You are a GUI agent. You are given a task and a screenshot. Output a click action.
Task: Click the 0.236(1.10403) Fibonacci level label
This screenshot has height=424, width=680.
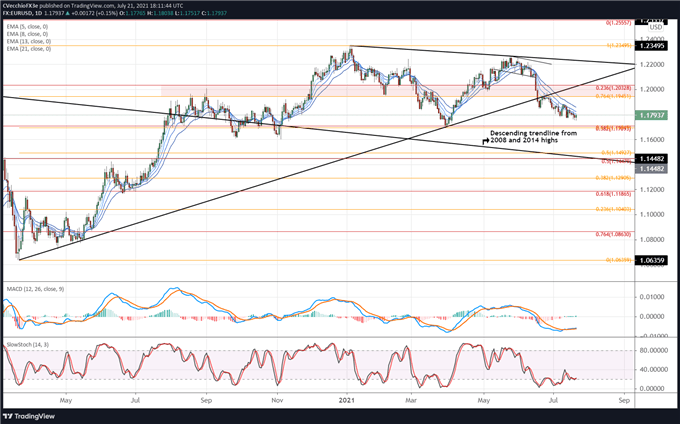pyautogui.click(x=613, y=209)
